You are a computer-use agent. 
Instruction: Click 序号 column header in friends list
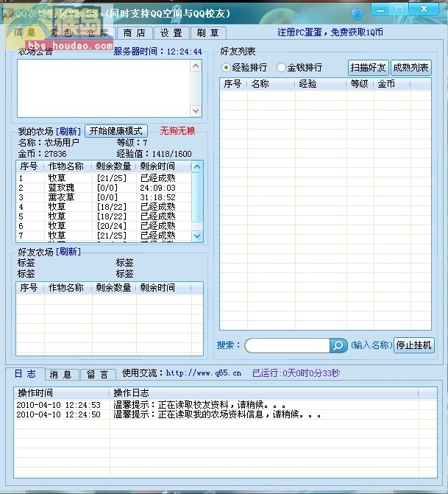tap(233, 84)
